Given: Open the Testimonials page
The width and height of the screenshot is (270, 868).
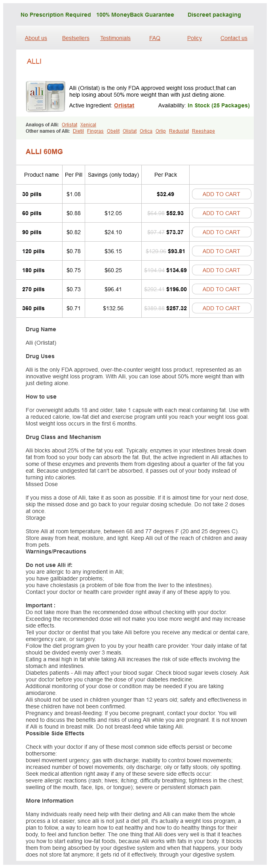Looking at the screenshot, I should click(115, 38).
